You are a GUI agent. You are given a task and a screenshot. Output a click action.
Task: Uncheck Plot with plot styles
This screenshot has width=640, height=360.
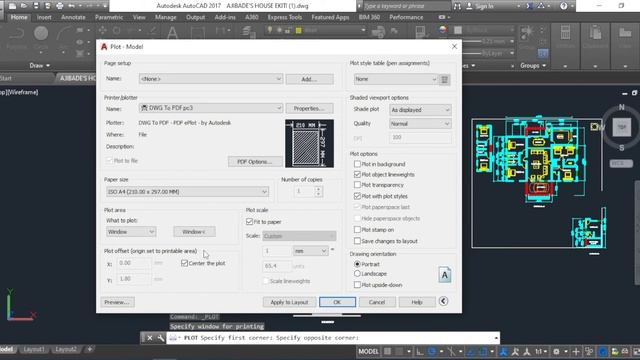357,196
